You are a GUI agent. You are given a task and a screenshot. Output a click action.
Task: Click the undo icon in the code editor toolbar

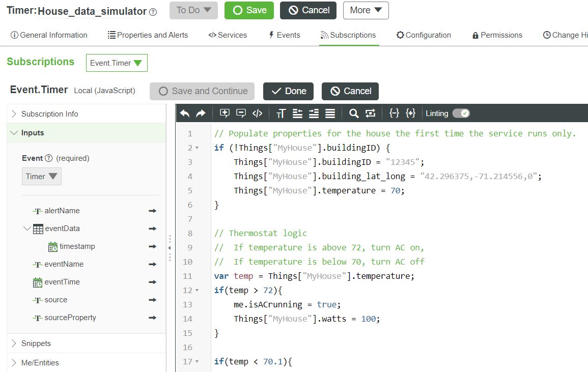(x=185, y=113)
